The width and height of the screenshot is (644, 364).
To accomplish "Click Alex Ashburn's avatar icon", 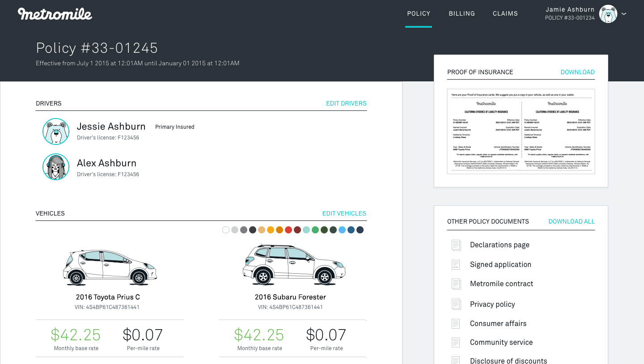I will pyautogui.click(x=56, y=167).
